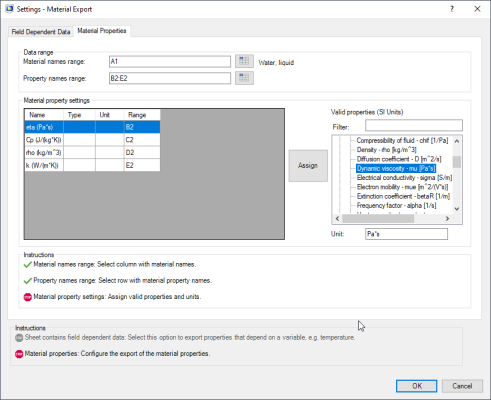Screen dimensions: 491x400
Task: Click the range picker icon for Material names
Action: [x=244, y=61]
